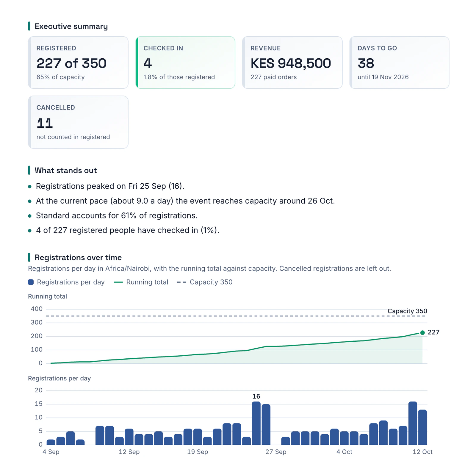
Task: Click the '27 Sep' axis label
Action: [x=276, y=452]
